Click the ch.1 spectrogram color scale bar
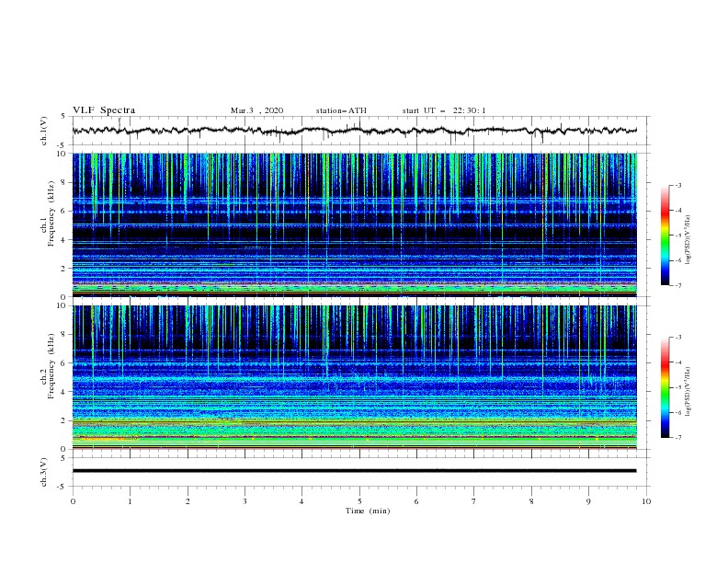 pos(665,236)
